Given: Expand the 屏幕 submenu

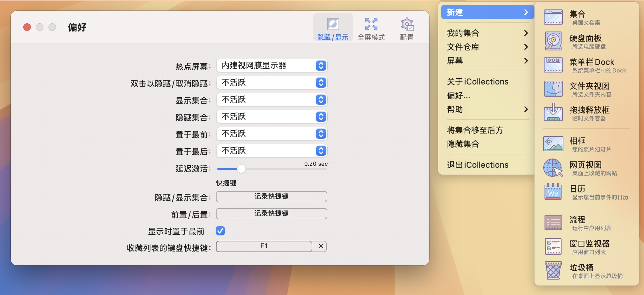Looking at the screenshot, I should pos(487,61).
